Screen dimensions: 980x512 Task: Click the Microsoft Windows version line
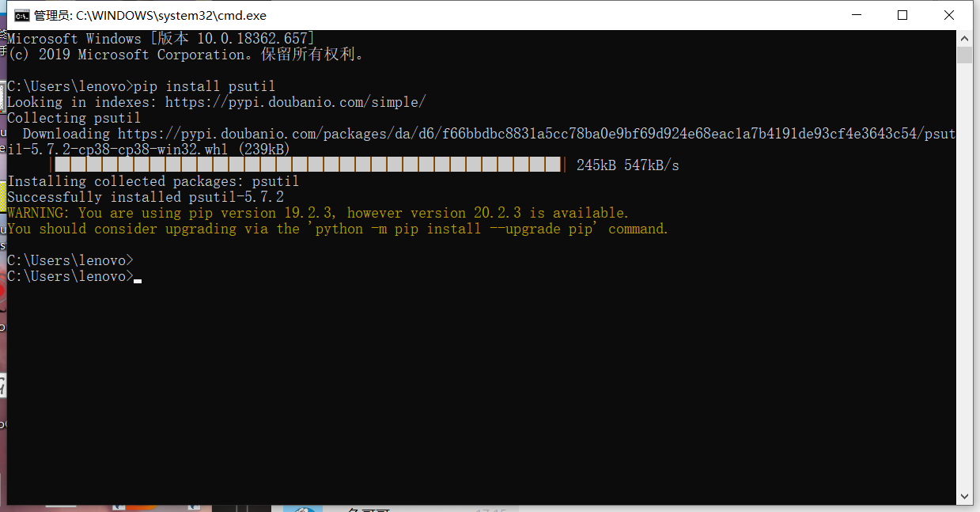point(161,39)
